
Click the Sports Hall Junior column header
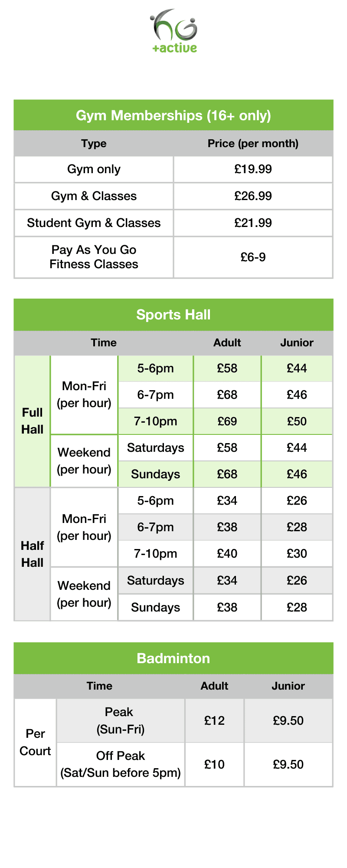pos(297,343)
